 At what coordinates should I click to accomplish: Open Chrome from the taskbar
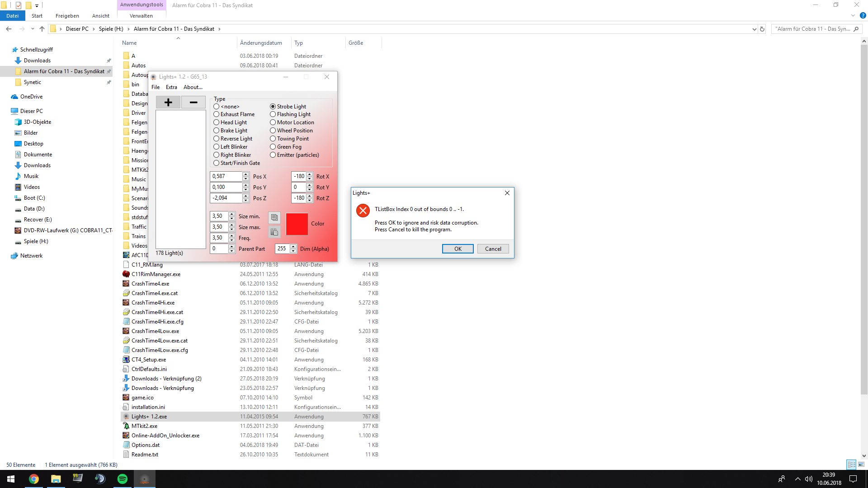[34, 479]
